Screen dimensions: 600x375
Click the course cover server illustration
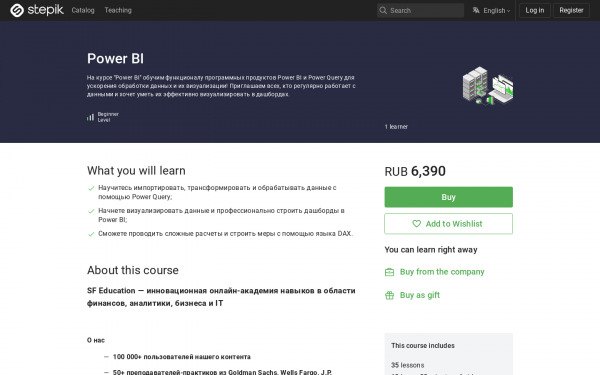coord(488,85)
